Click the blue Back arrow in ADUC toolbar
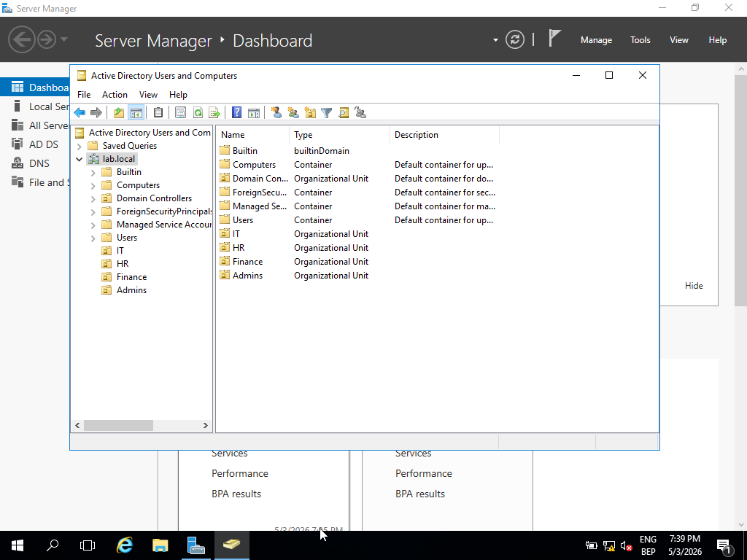This screenshot has width=747, height=560. point(80,113)
